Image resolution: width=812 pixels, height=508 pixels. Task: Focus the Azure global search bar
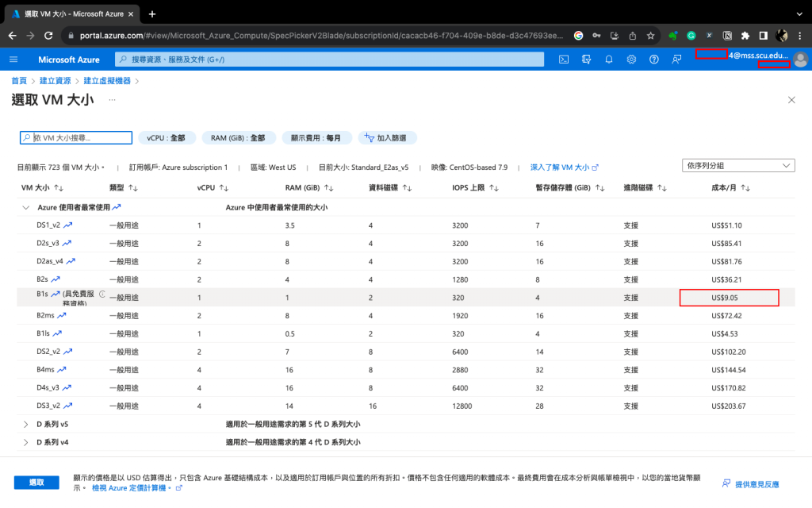[x=329, y=60]
